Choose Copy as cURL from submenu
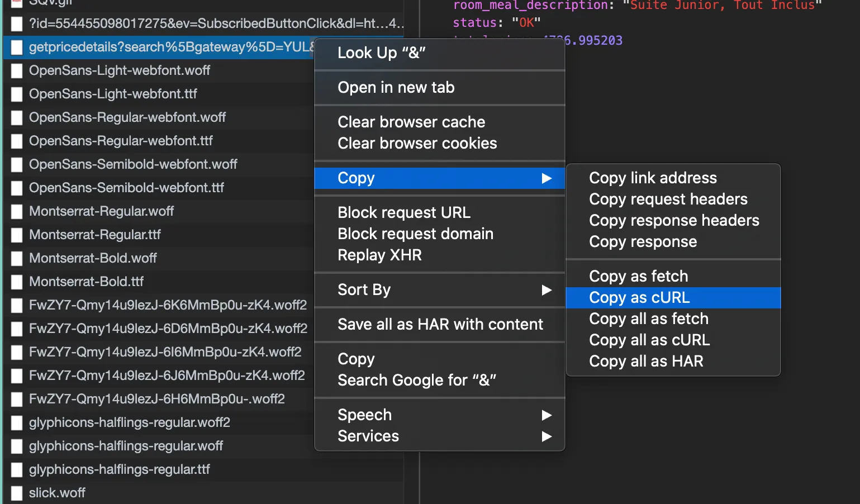Image resolution: width=860 pixels, height=504 pixels. pyautogui.click(x=673, y=298)
